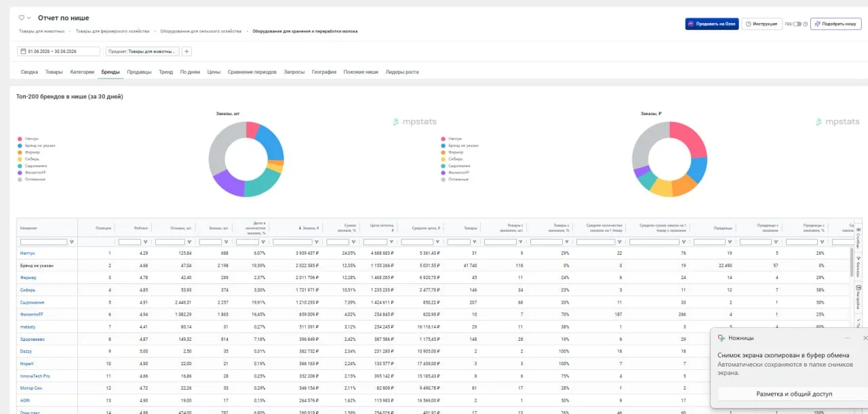Click filter funnel icon for Отзывы column
868x414 pixels.
coord(189,242)
